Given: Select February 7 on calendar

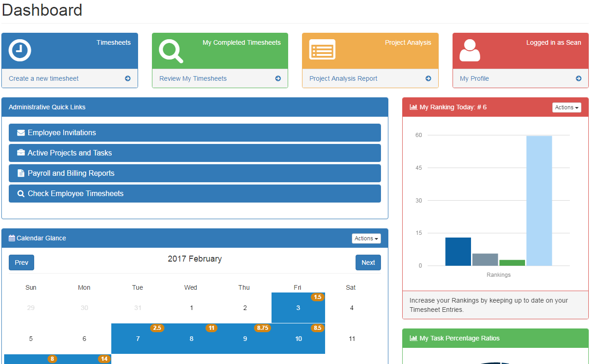Looking at the screenshot, I should click(138, 339).
